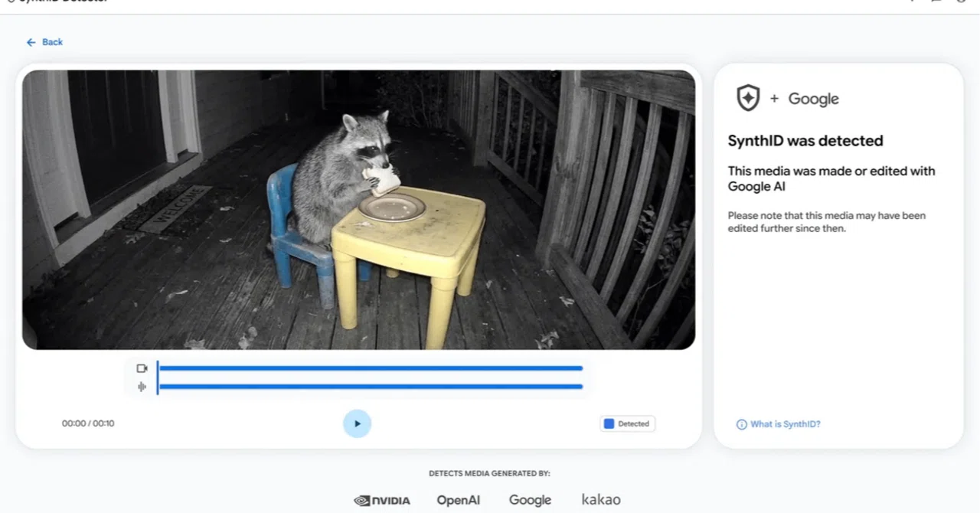
Task: Go back using the Back link
Action: (44, 42)
